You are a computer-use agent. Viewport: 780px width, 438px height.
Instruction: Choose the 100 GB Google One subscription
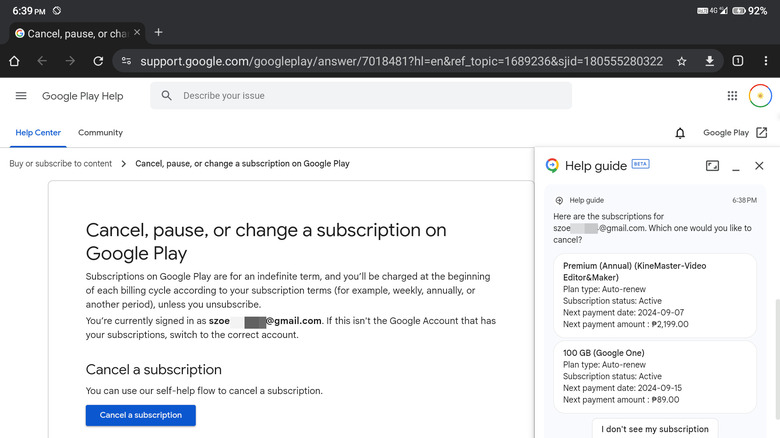[x=655, y=376]
